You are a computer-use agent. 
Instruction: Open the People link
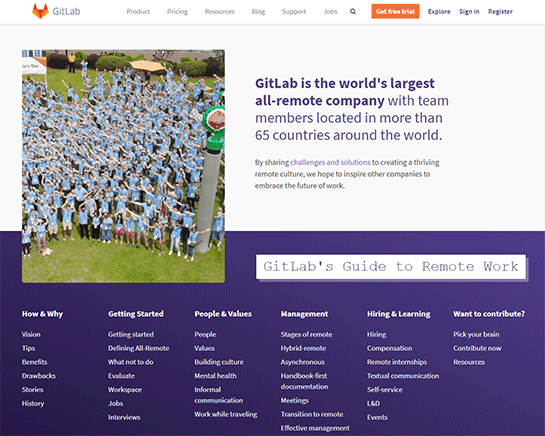[x=205, y=334]
